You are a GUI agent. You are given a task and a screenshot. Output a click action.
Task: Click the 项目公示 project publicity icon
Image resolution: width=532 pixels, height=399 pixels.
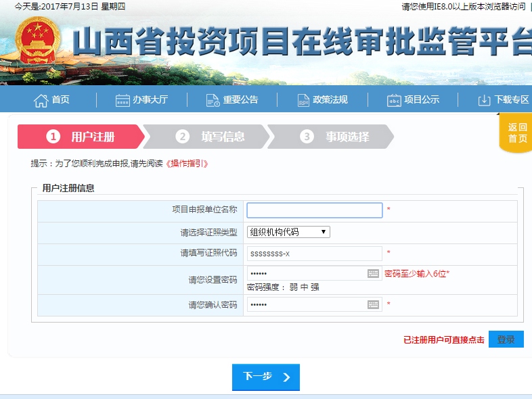pos(394,100)
